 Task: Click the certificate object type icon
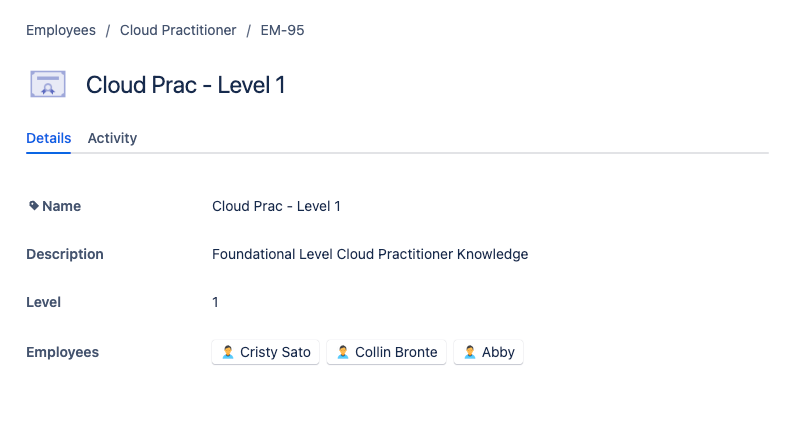pos(47,85)
